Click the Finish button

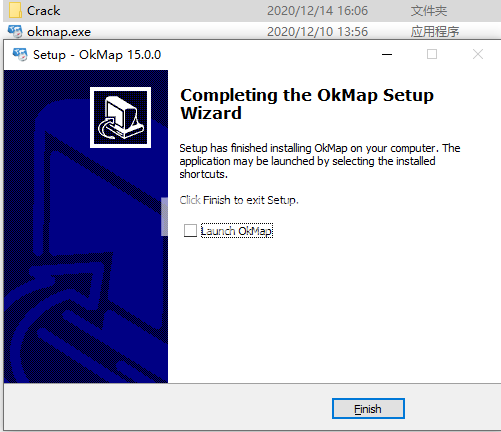click(x=368, y=408)
